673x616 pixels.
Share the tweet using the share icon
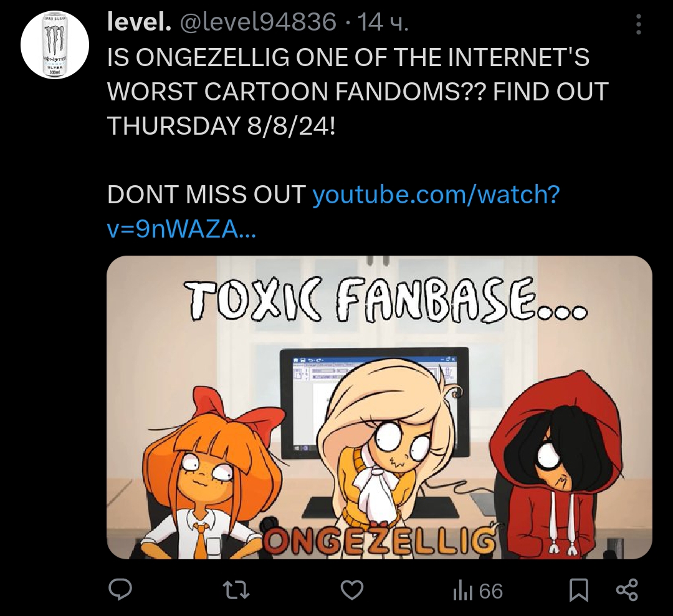(x=627, y=590)
